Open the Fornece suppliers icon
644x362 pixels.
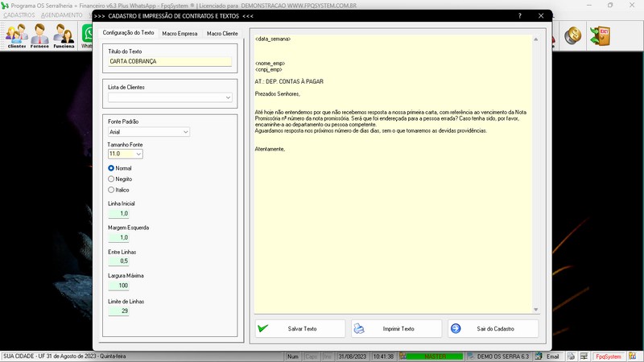click(x=39, y=35)
